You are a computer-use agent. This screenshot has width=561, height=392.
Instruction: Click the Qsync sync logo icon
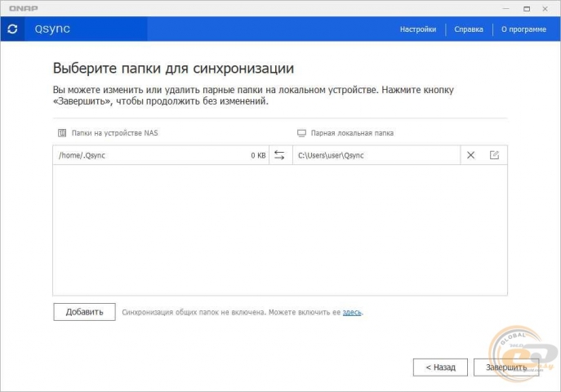coord(12,29)
